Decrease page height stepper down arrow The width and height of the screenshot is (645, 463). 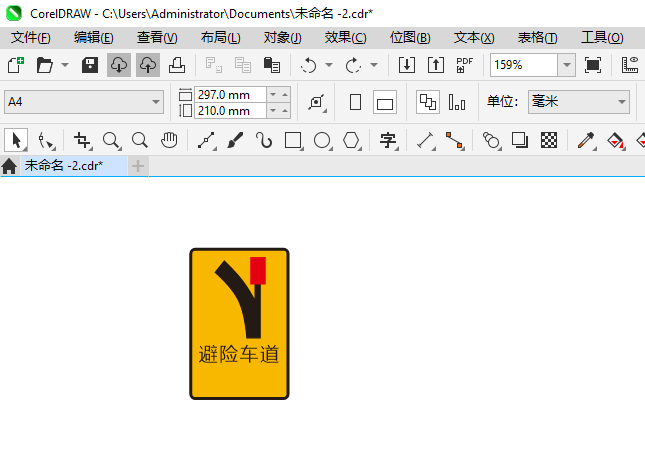273,111
